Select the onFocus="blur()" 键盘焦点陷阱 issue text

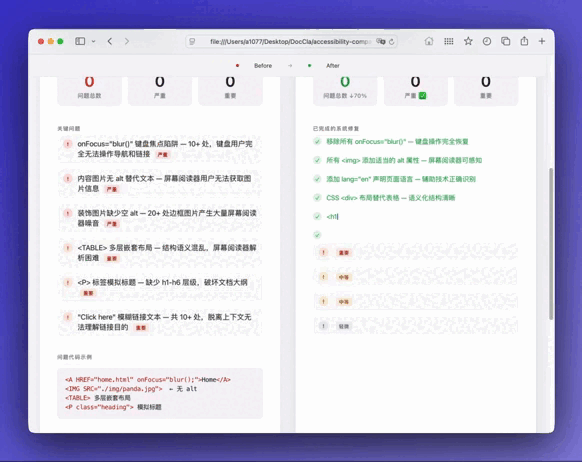click(165, 149)
